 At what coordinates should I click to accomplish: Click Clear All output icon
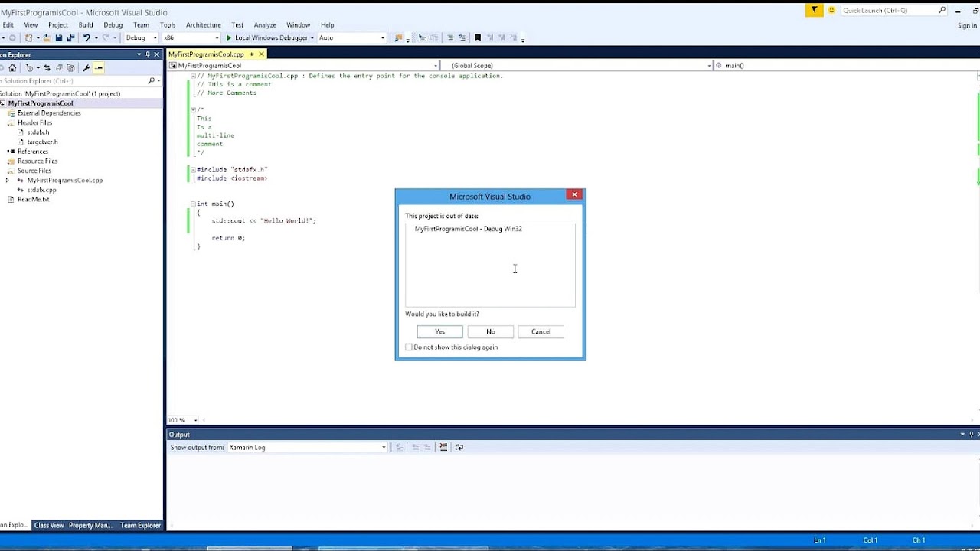click(443, 447)
